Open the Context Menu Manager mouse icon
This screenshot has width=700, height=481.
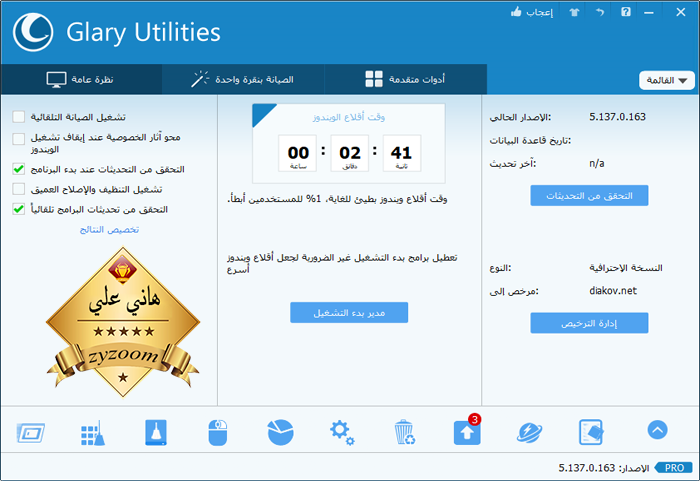(x=218, y=432)
